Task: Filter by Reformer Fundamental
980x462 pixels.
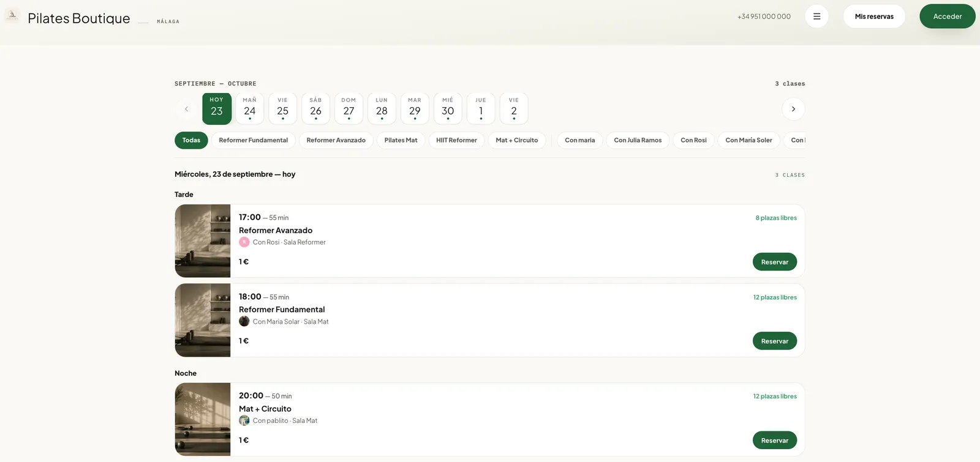Action: pyautogui.click(x=254, y=140)
